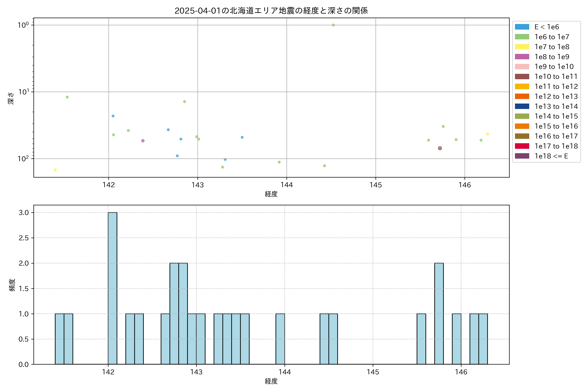This screenshot has width=588, height=392.
Task: Click the '頻度' y-axis label
Action: pyautogui.click(x=12, y=285)
